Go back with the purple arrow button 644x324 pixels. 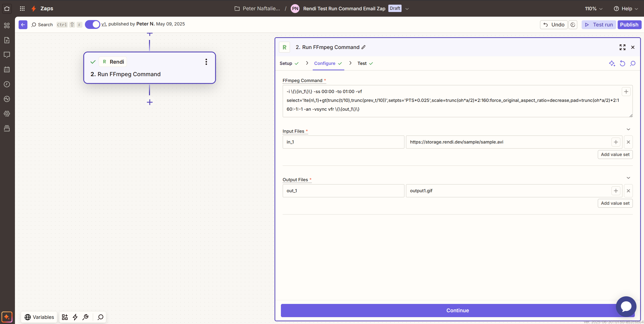pos(23,24)
